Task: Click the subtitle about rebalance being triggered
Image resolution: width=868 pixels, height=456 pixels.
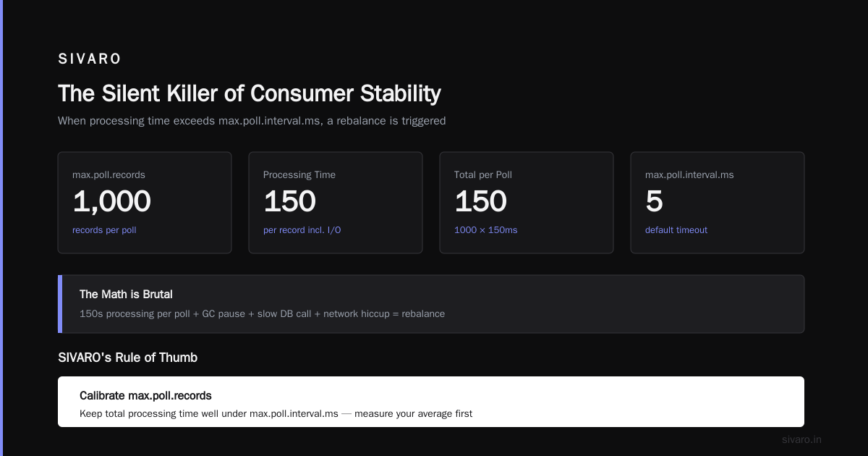Action: click(x=252, y=121)
